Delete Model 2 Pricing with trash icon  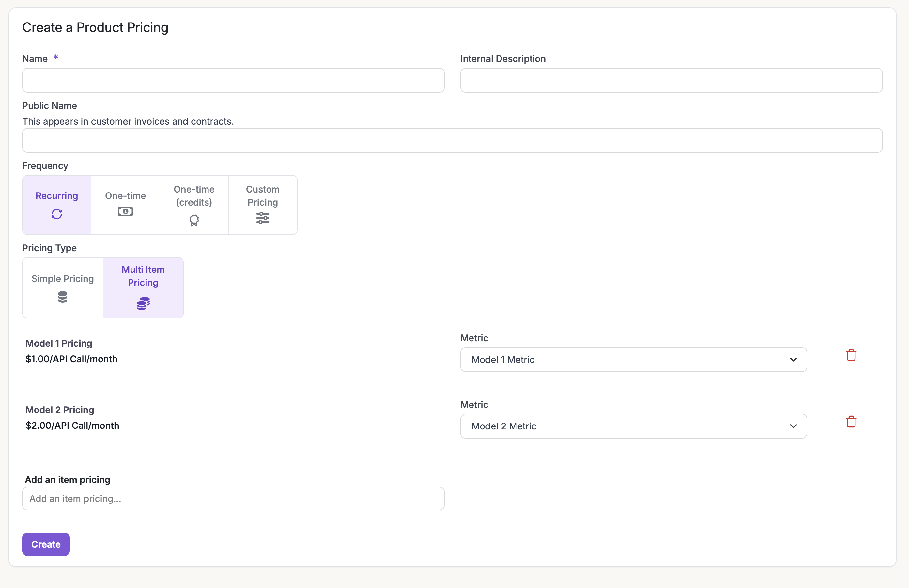[851, 422]
